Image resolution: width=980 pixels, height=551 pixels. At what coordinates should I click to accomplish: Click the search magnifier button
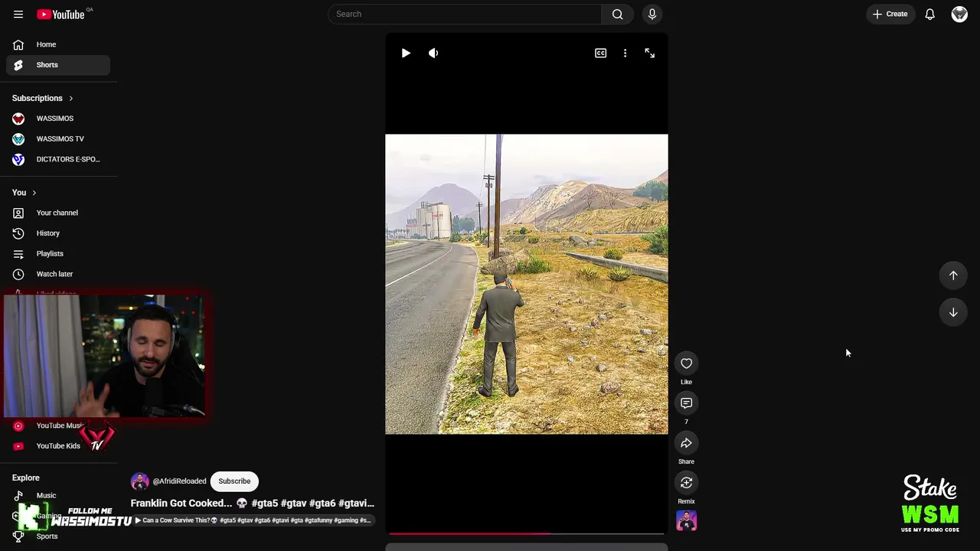coord(617,14)
